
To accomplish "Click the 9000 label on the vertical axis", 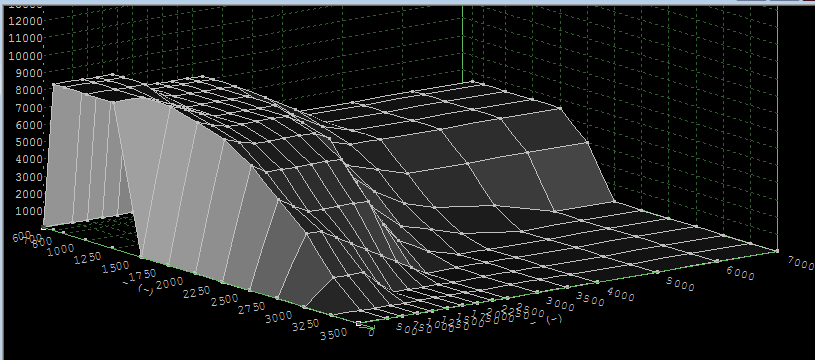I will (26, 73).
